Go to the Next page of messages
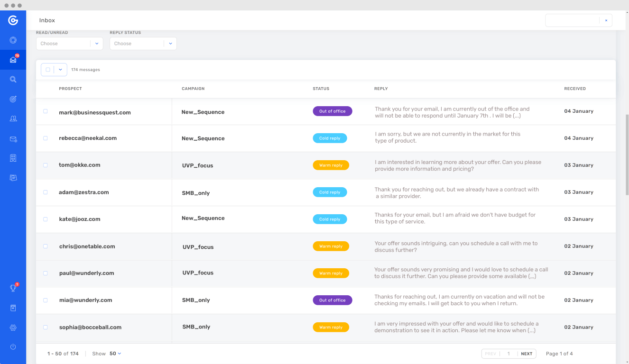629x364 pixels. point(527,354)
